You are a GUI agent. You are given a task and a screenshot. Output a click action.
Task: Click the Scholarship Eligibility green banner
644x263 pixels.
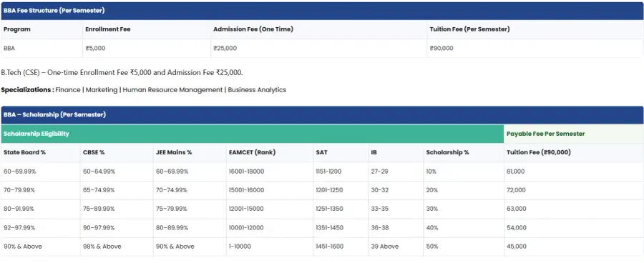point(252,134)
